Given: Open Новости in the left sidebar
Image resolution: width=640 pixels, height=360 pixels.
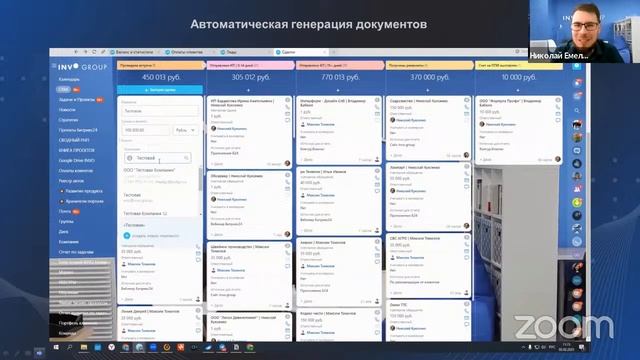Looking at the screenshot, I should tap(67, 110).
